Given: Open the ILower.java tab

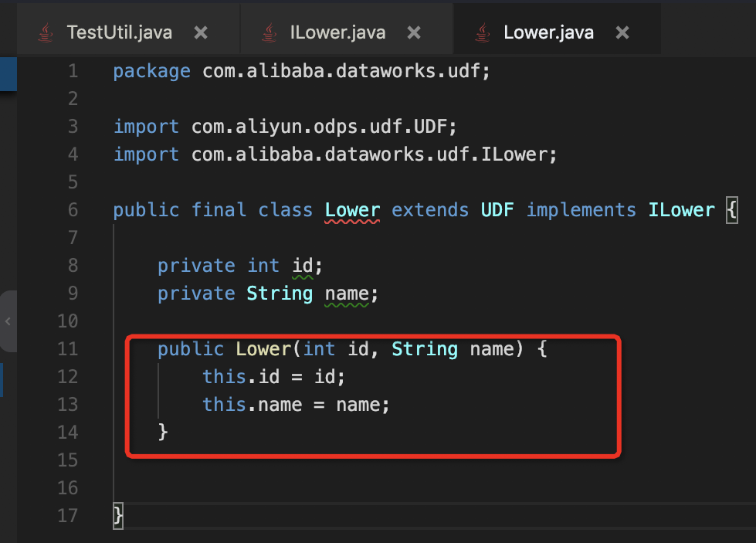Looking at the screenshot, I should click(x=337, y=32).
